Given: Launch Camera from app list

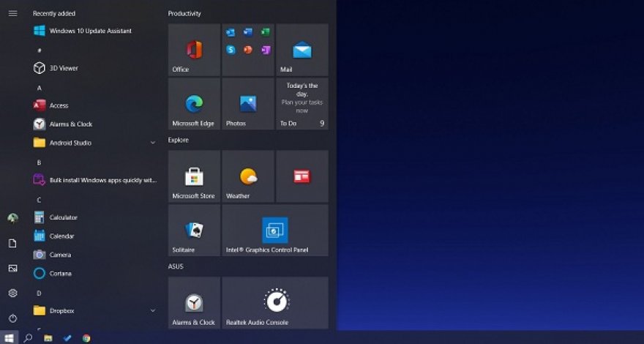Looking at the screenshot, I should point(95,255).
